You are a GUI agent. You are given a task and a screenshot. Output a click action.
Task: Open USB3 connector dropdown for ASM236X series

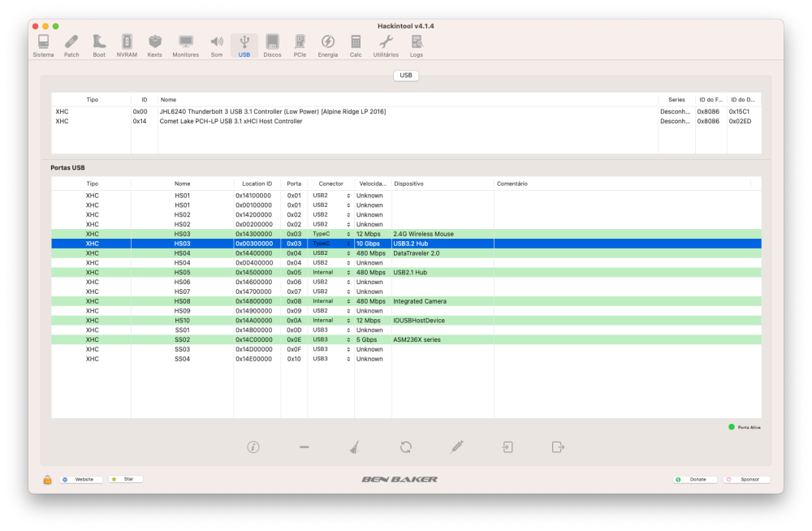(331, 340)
